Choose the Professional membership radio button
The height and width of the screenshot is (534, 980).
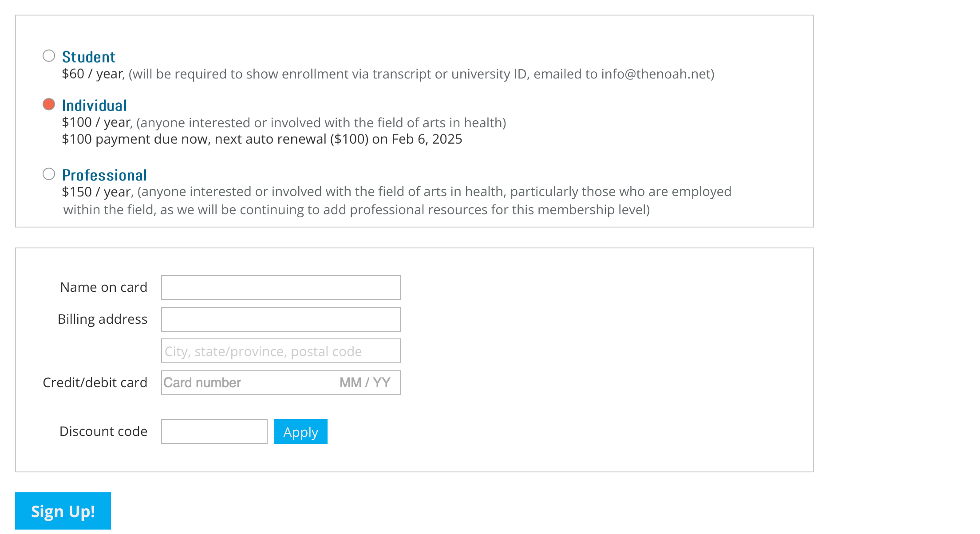pos(49,174)
